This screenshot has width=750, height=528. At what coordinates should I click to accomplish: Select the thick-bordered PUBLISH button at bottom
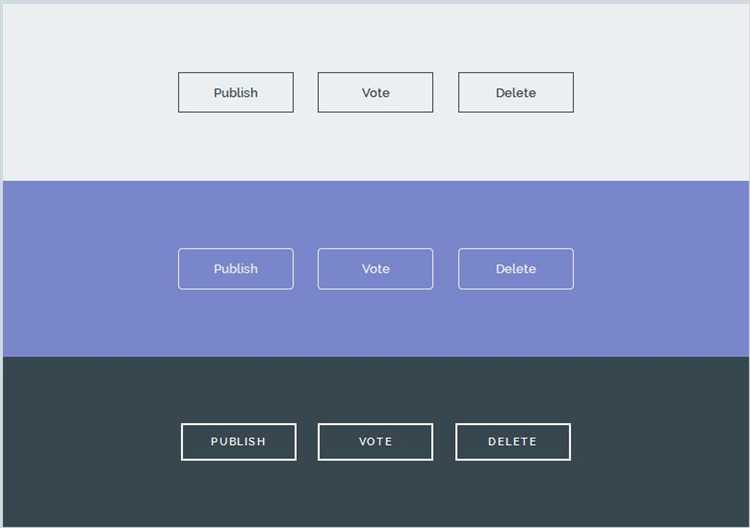238,442
